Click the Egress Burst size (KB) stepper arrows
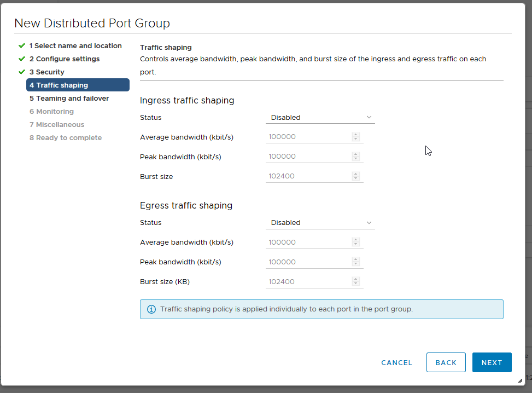The width and height of the screenshot is (532, 393). 356,282
